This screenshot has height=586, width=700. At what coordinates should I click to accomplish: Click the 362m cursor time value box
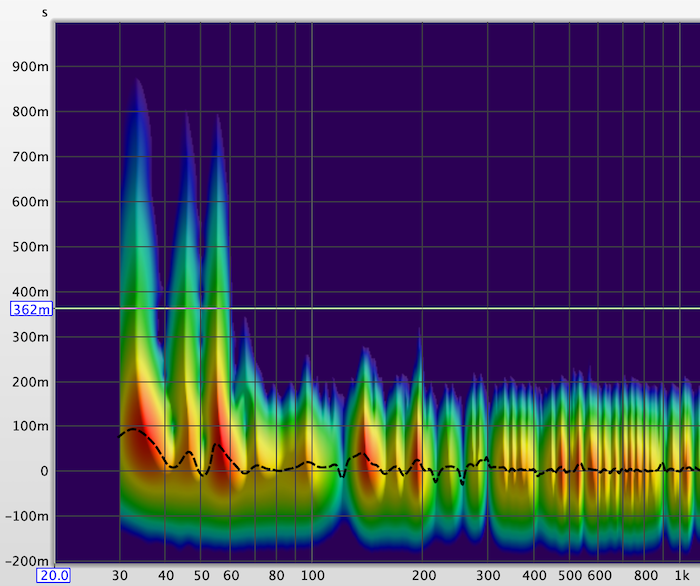(x=31, y=309)
